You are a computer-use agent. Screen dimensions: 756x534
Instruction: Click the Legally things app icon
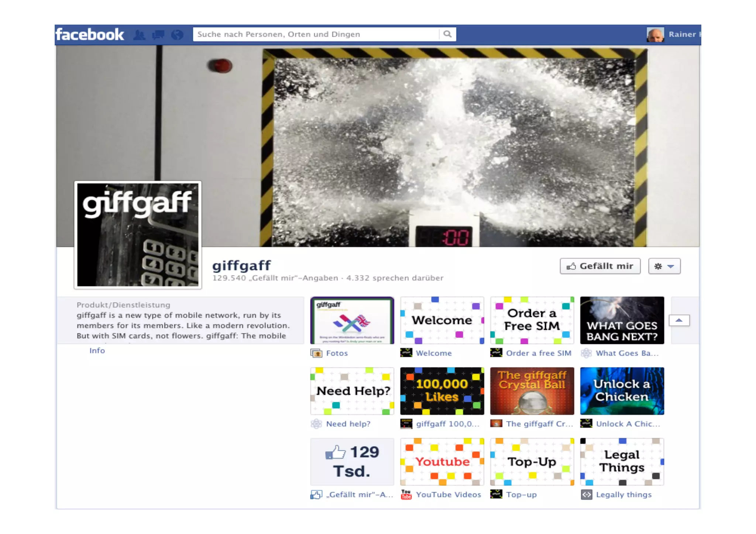pyautogui.click(x=586, y=495)
